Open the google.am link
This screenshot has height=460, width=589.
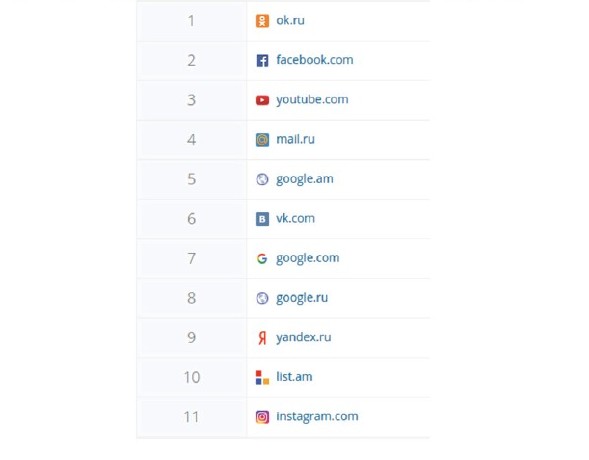(x=305, y=179)
